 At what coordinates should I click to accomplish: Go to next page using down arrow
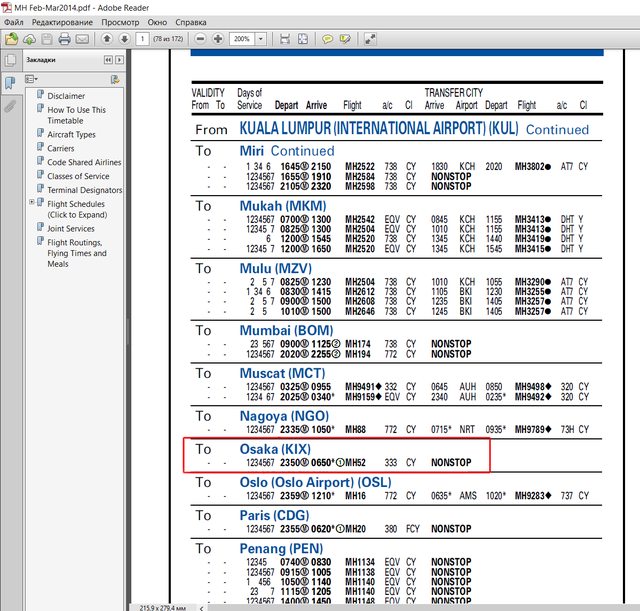tap(124, 39)
